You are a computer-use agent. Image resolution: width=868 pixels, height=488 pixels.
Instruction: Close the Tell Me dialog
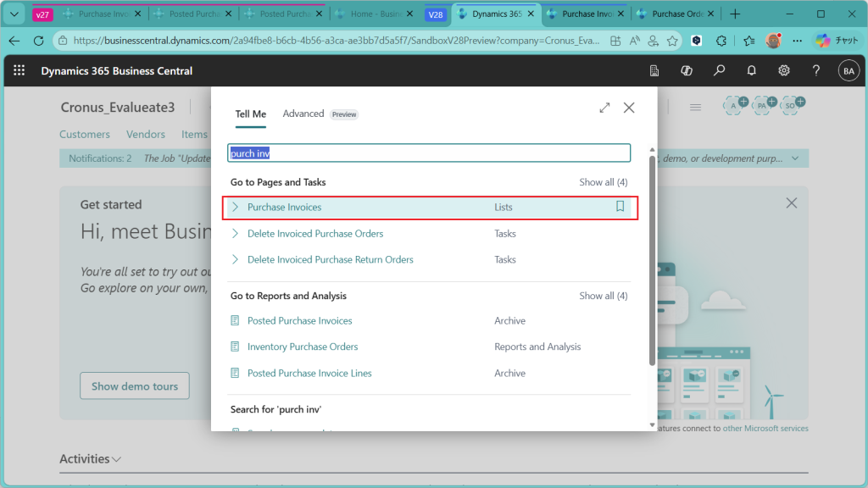[629, 108]
